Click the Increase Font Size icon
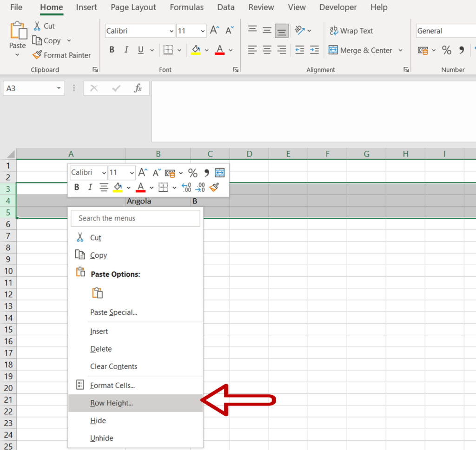The width and height of the screenshot is (476, 450). click(x=213, y=30)
